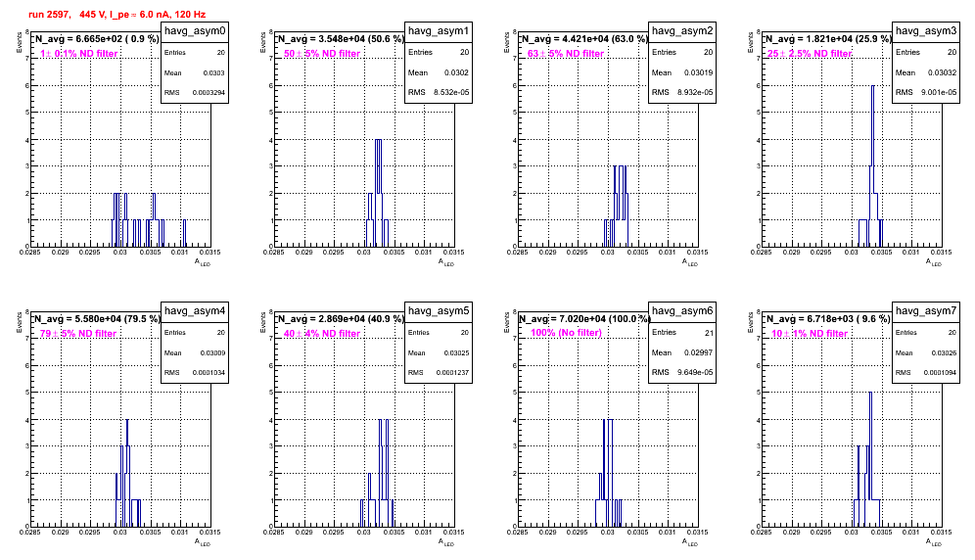Click the N_avg = 1.821e+04 (25.9 %) label
The width and height of the screenshot is (975, 560).
pyautogui.click(x=828, y=39)
